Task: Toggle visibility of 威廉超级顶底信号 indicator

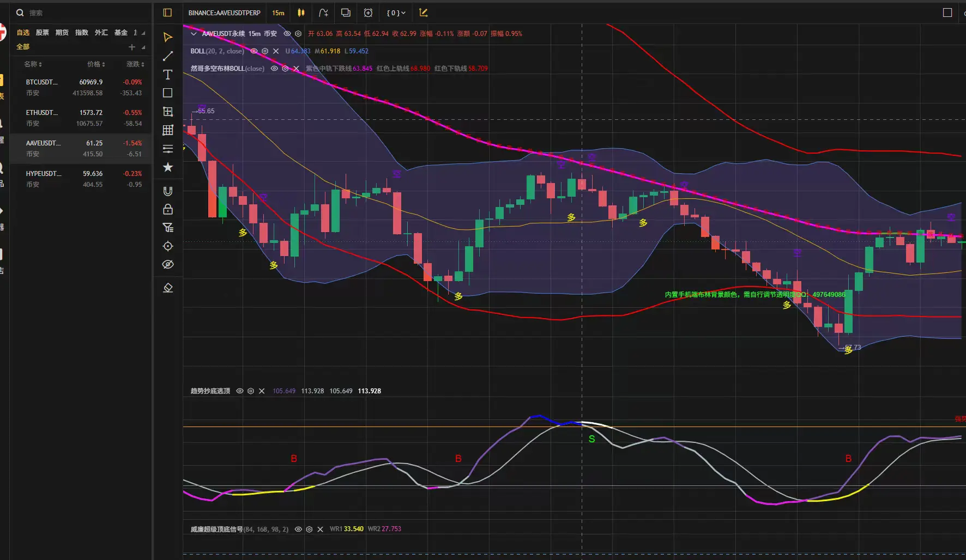Action: pos(298,529)
